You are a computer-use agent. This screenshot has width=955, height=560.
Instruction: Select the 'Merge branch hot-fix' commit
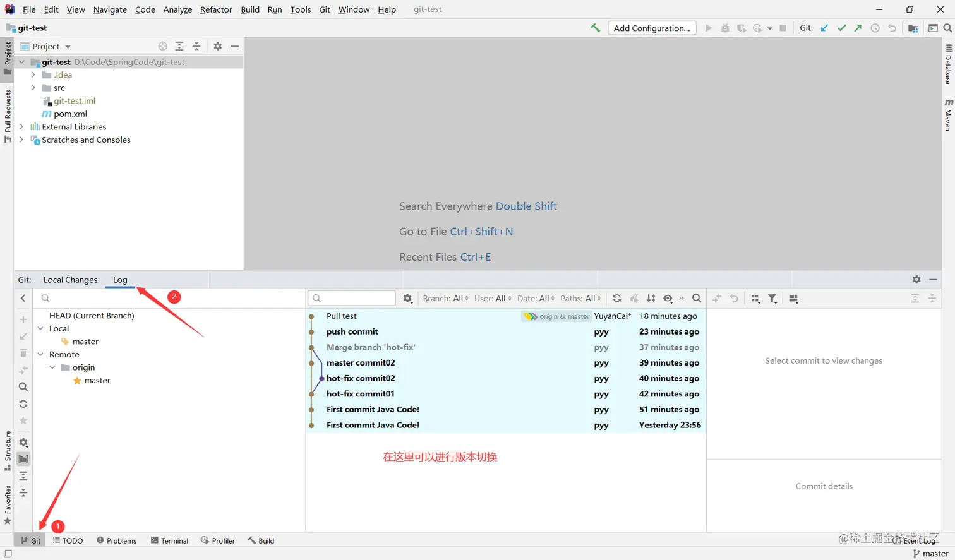tap(506, 347)
